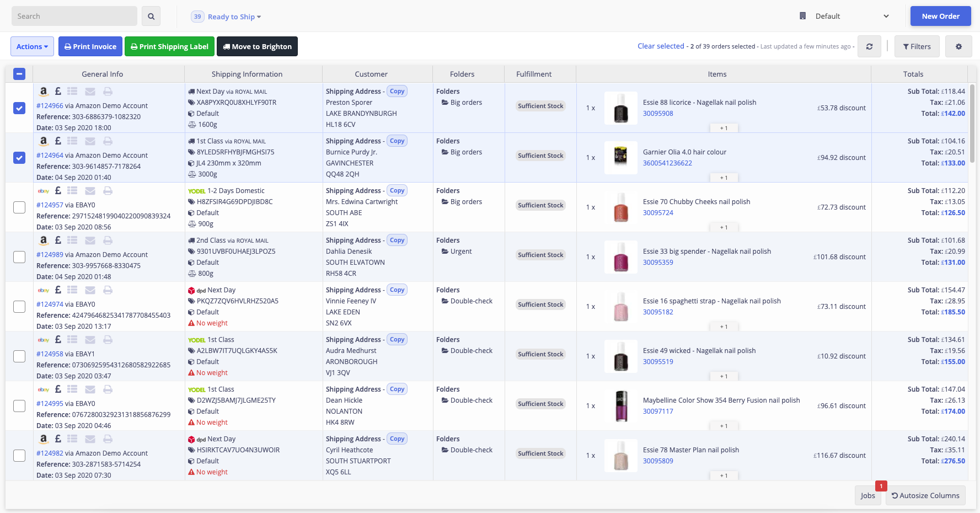Click the Shipping Information column header
The image size is (980, 513).
click(247, 74)
